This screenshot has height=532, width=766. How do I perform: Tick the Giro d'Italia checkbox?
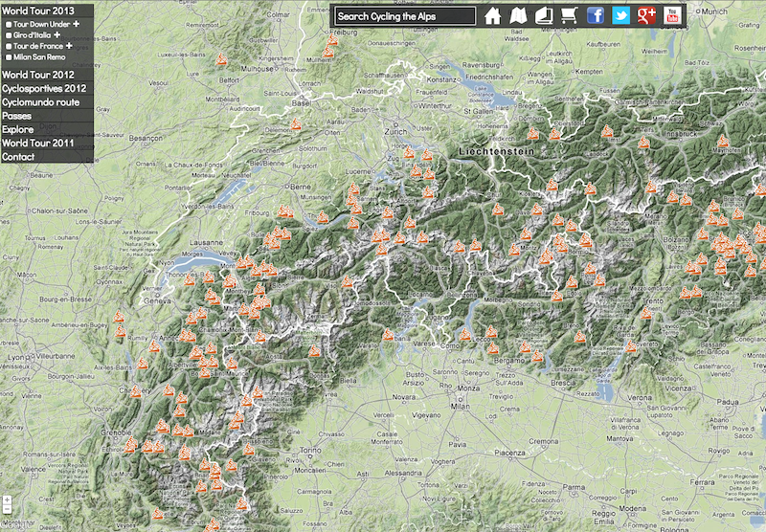pyautogui.click(x=9, y=35)
